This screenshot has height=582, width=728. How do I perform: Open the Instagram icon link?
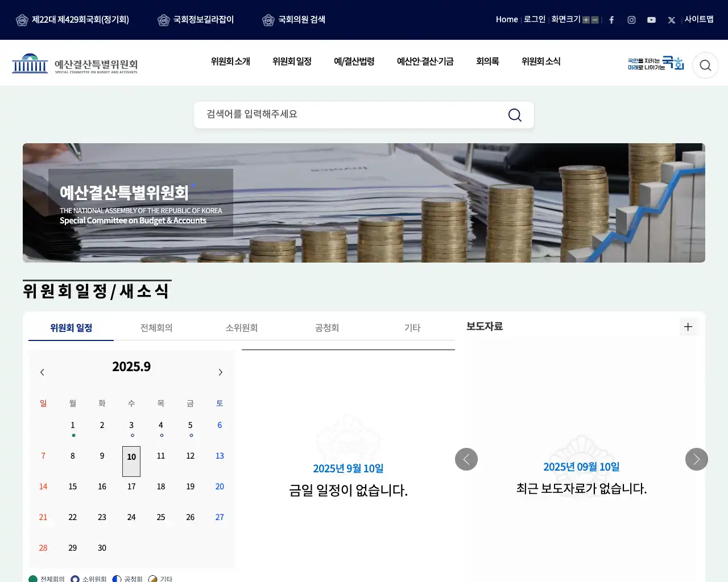point(631,20)
